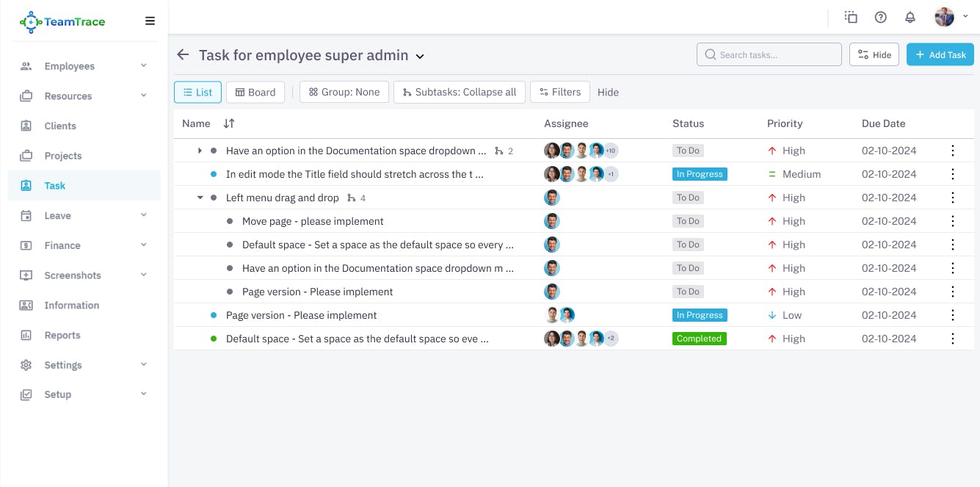Open the notifications bell icon
Viewport: 980px width, 487px height.
pos(910,16)
